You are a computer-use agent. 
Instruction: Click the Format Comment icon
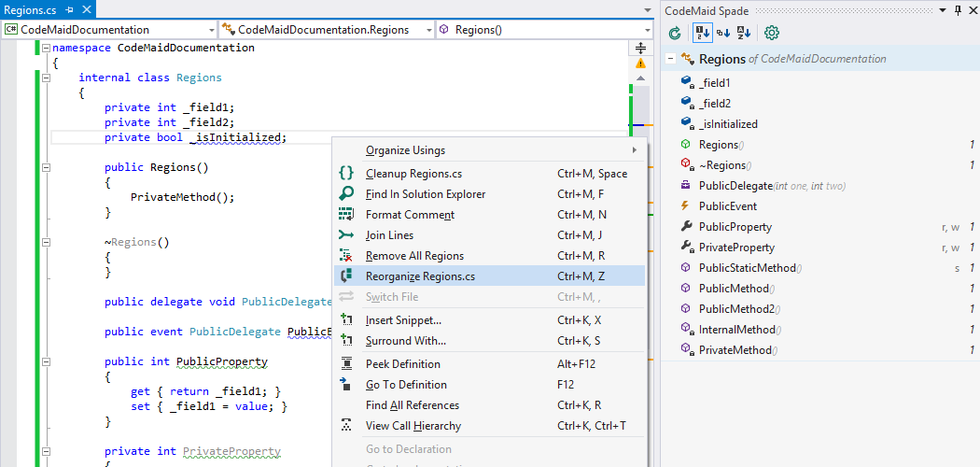[346, 215]
